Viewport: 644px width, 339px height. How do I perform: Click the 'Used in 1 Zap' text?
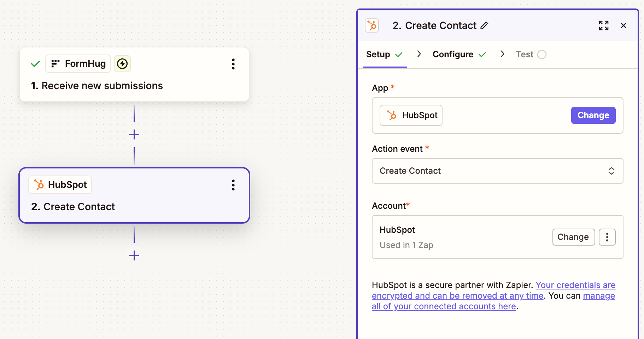coord(406,245)
